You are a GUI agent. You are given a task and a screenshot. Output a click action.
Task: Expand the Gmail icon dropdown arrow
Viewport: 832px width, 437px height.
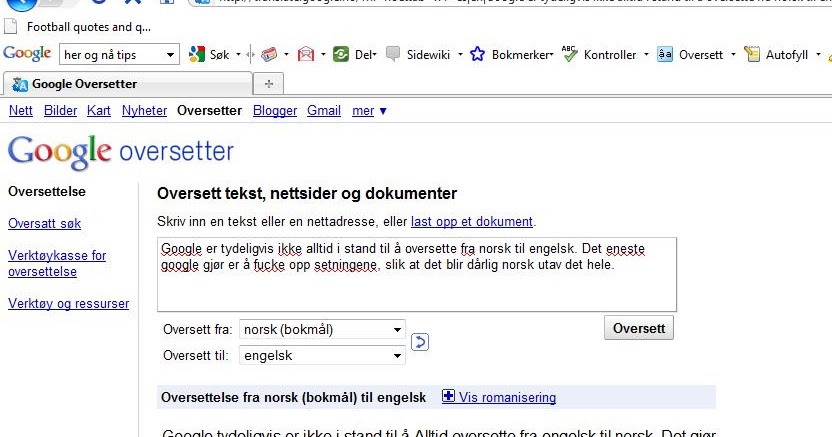point(323,54)
